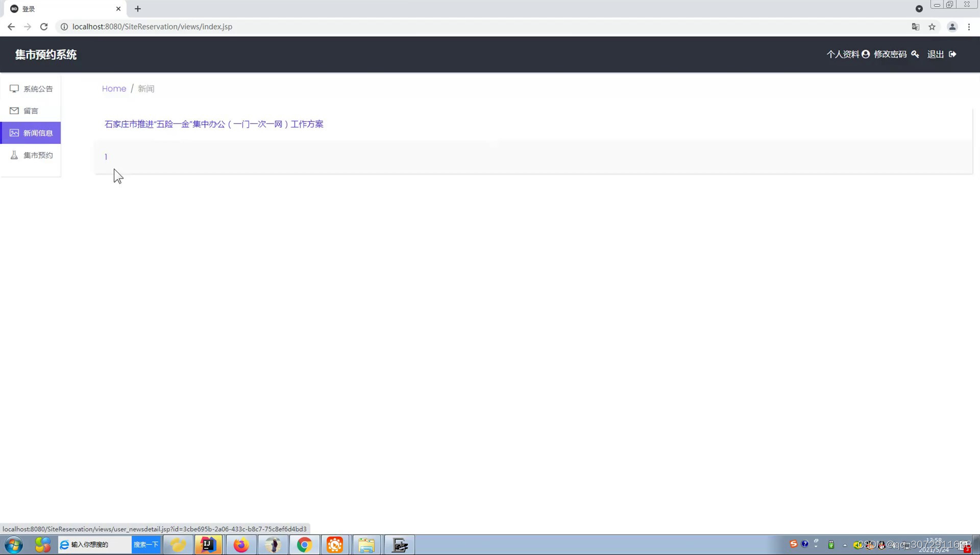Click the 集市预约系统 site title
This screenshot has width=980, height=555.
(46, 55)
